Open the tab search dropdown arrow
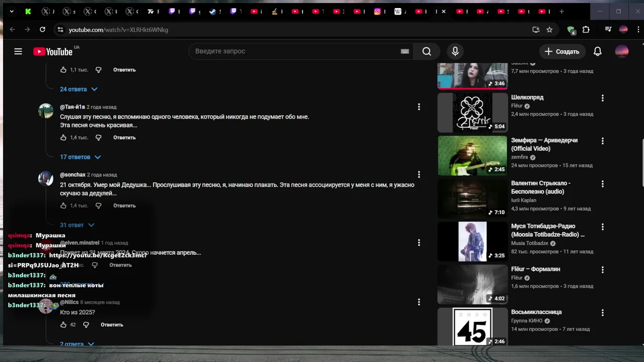 (12, 11)
